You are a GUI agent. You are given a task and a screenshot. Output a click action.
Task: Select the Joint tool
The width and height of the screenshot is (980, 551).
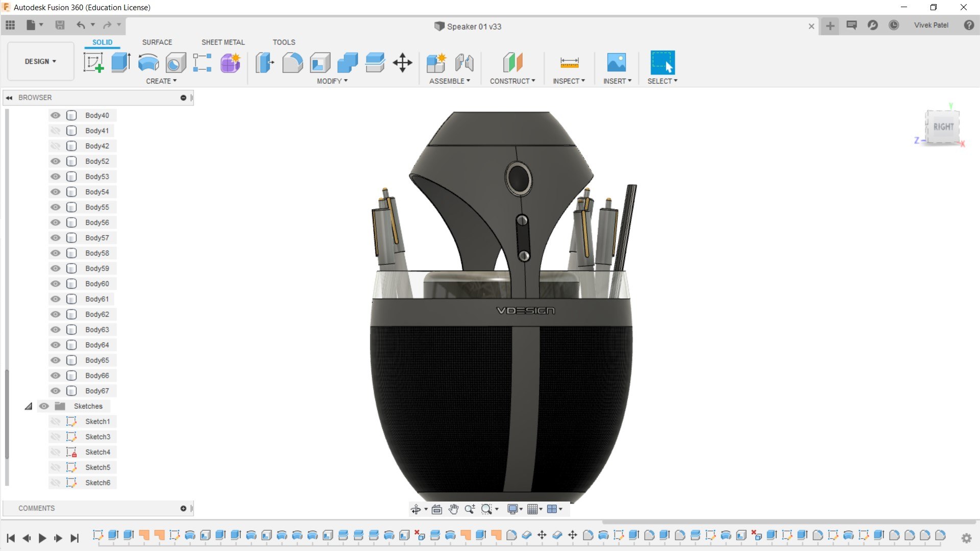tap(464, 62)
